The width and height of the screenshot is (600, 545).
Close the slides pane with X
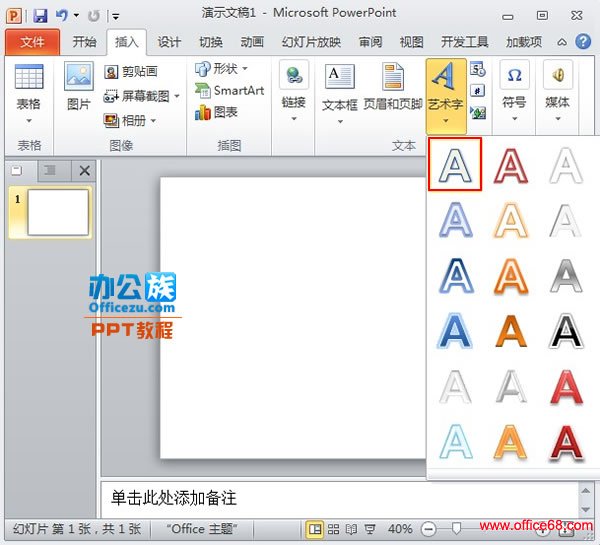pyautogui.click(x=85, y=171)
